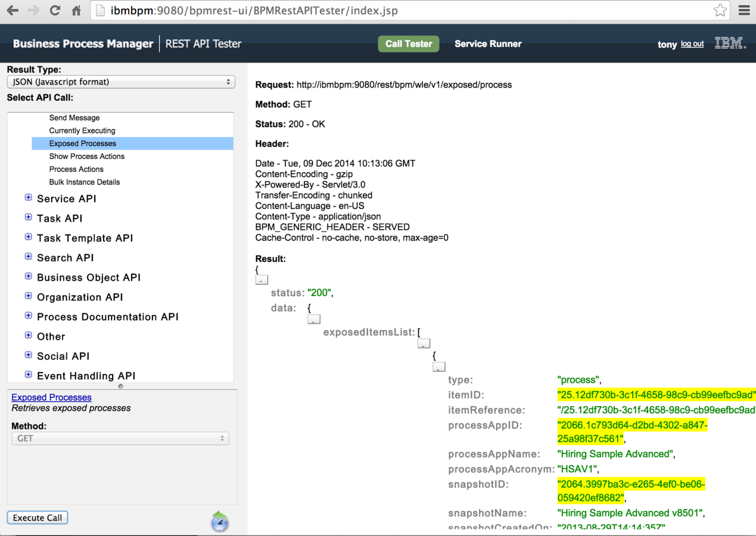Select Process Actions API call

[76, 170]
